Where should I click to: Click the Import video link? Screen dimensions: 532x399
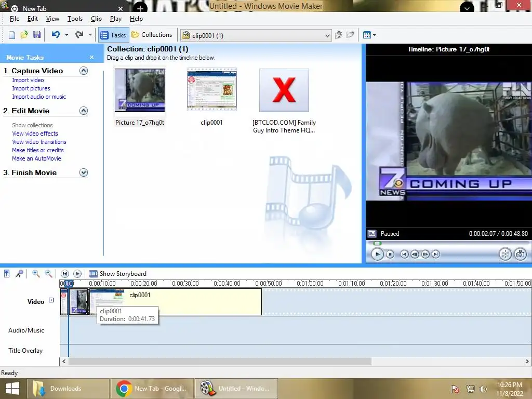point(28,80)
